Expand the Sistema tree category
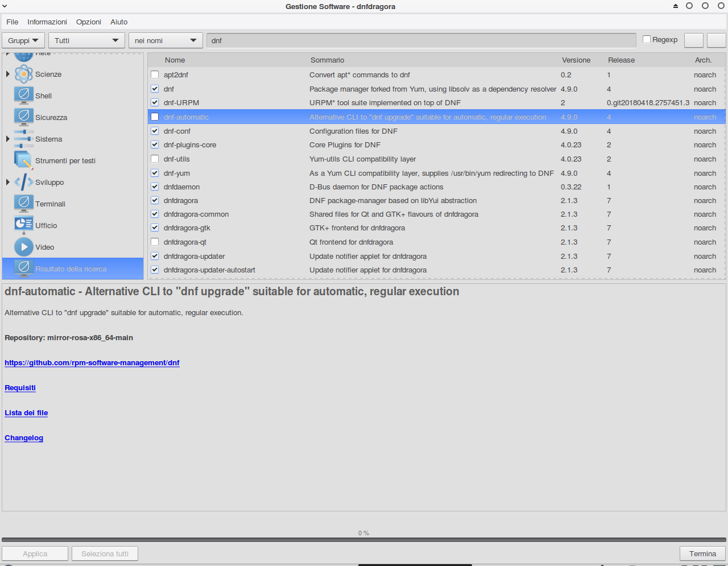This screenshot has height=566, width=728. coord(8,139)
